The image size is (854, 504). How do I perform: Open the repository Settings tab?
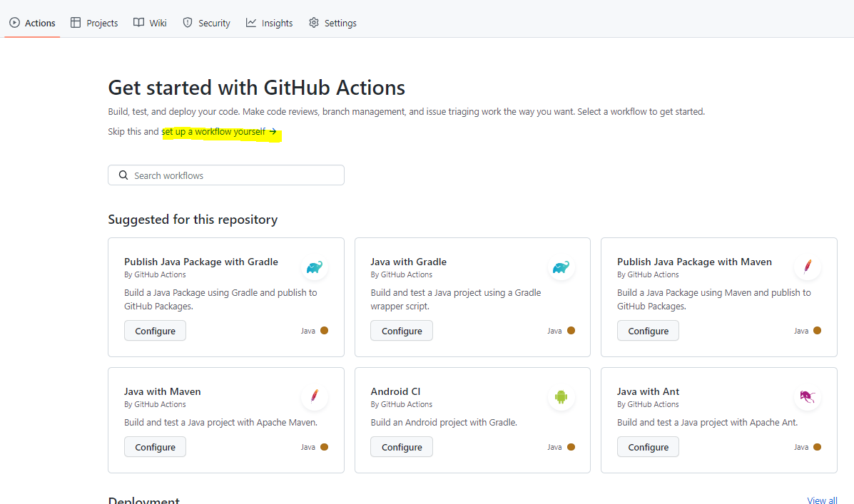point(332,23)
